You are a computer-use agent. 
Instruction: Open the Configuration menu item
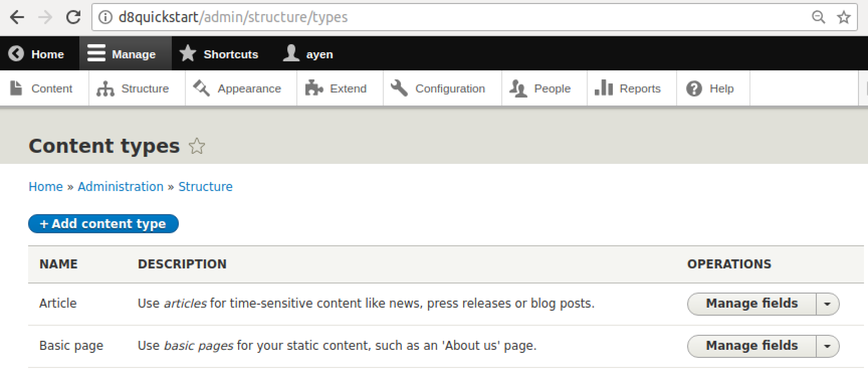(x=439, y=88)
